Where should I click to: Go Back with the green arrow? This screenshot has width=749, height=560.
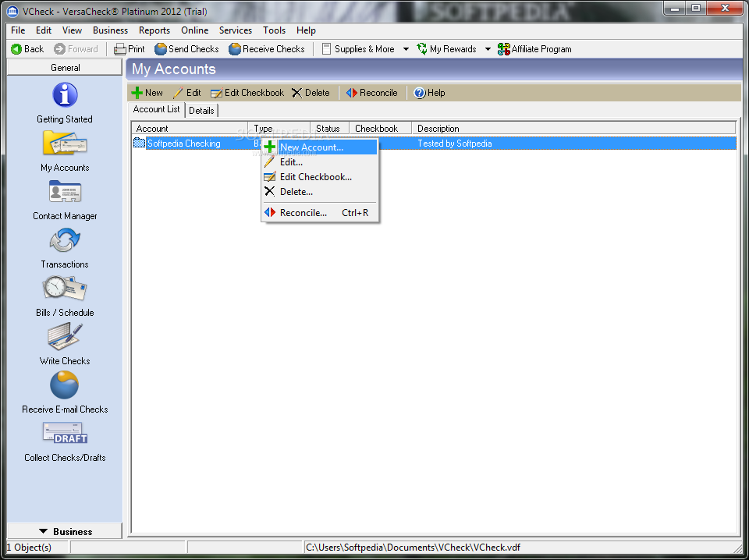(27, 48)
